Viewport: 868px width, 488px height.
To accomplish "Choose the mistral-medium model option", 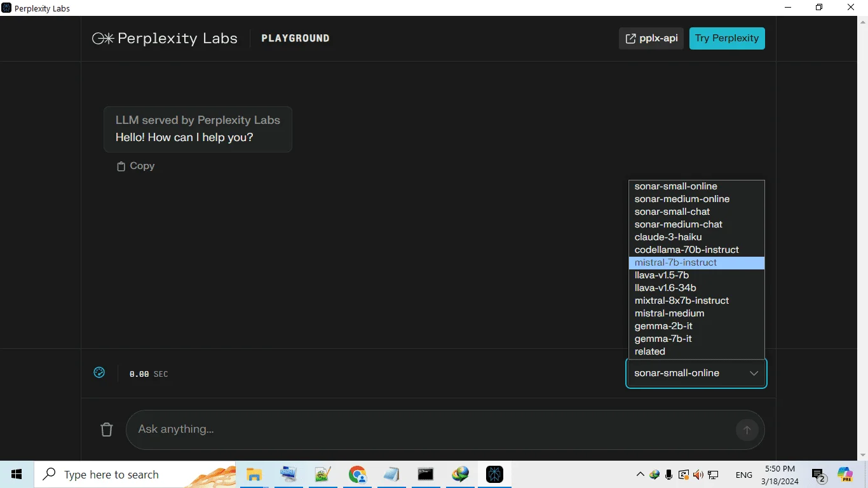I will [x=696, y=313].
